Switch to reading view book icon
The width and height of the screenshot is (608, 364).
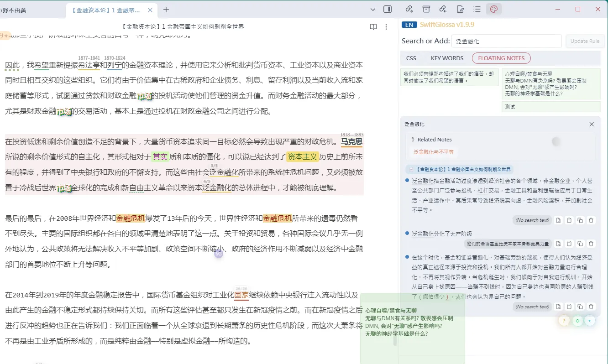tap(373, 27)
